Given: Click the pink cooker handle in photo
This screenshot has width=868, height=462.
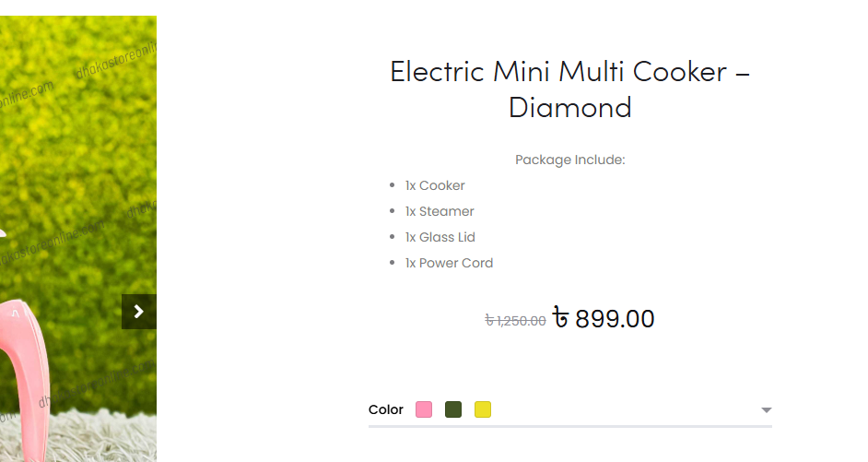Looking at the screenshot, I should click(x=25, y=376).
